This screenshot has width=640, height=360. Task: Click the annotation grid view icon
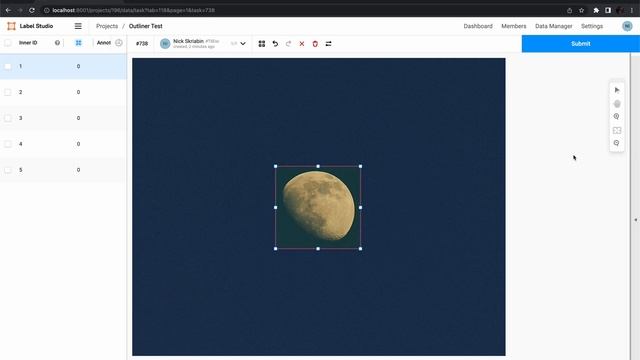click(262, 44)
